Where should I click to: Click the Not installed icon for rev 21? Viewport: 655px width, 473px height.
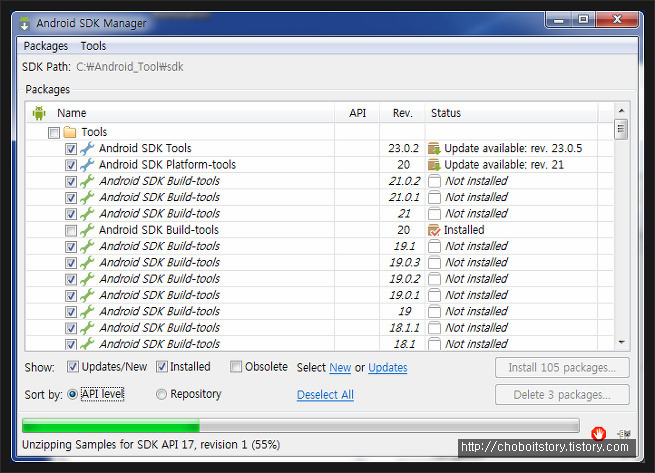(434, 214)
